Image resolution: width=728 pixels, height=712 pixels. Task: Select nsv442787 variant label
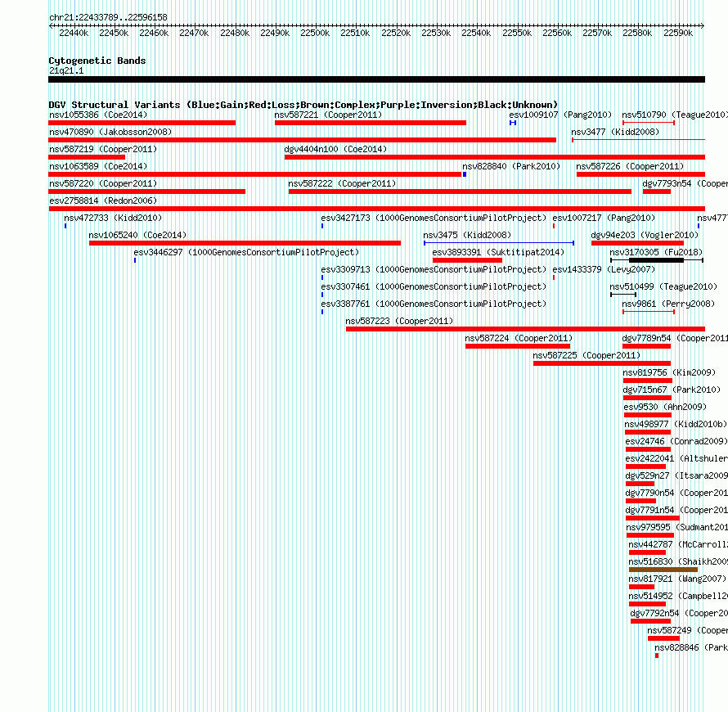click(678, 544)
